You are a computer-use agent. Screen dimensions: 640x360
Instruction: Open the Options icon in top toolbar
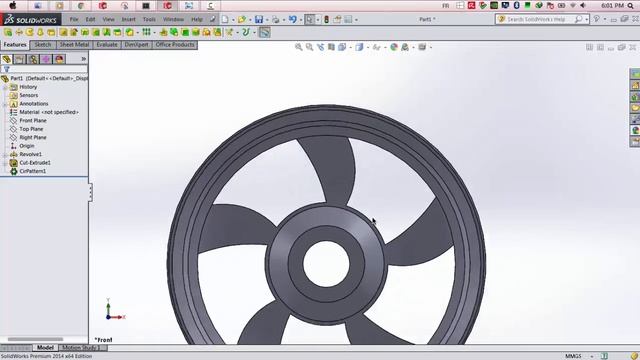(x=348, y=19)
